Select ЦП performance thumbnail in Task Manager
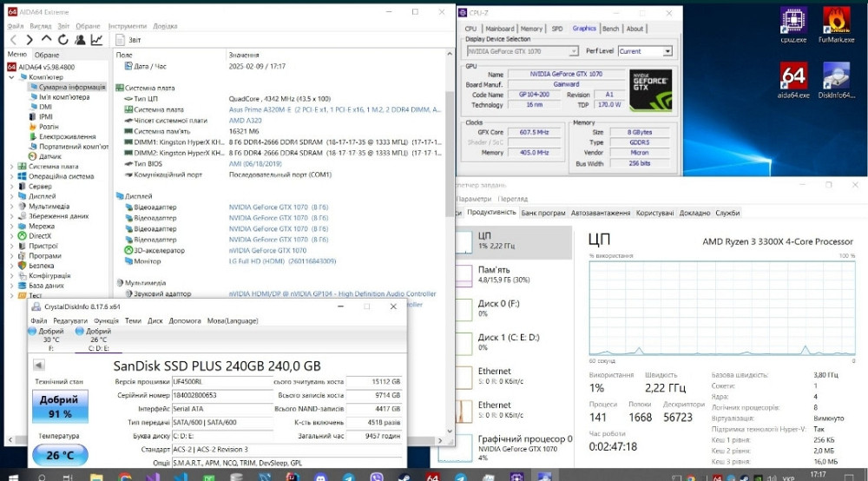The width and height of the screenshot is (868, 481). tap(464, 242)
